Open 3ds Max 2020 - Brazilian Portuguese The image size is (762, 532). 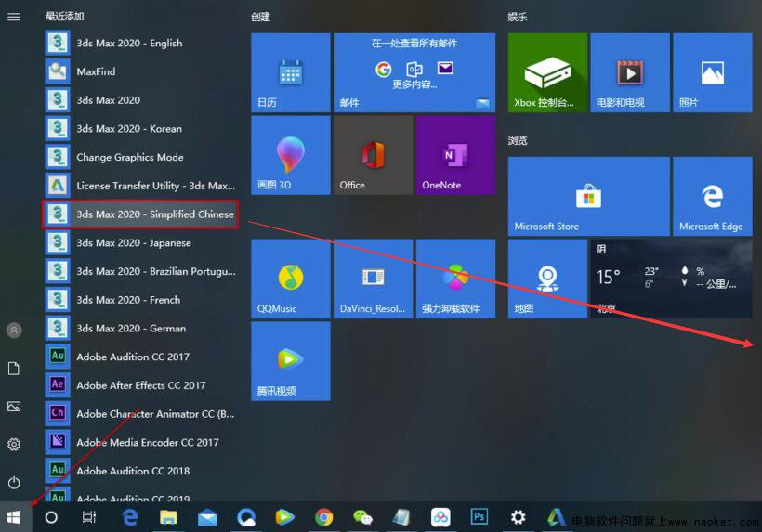pos(140,271)
